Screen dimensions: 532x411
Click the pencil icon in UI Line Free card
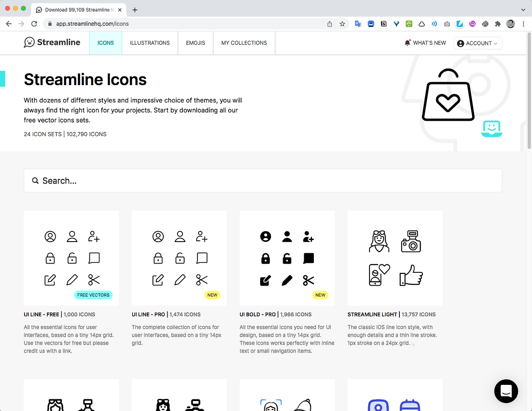click(x=72, y=280)
